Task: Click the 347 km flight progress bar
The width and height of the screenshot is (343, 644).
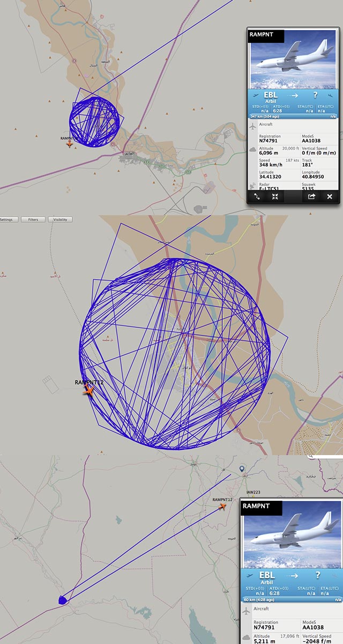Action: pyautogui.click(x=293, y=116)
